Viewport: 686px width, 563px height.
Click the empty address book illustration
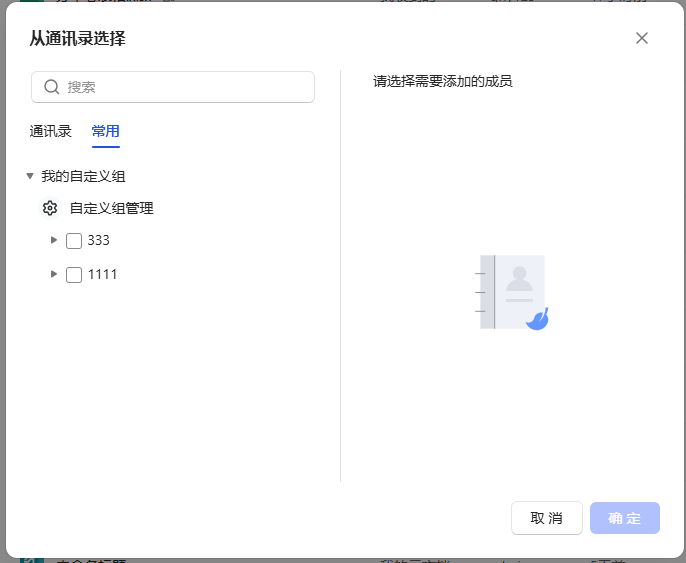tap(513, 292)
